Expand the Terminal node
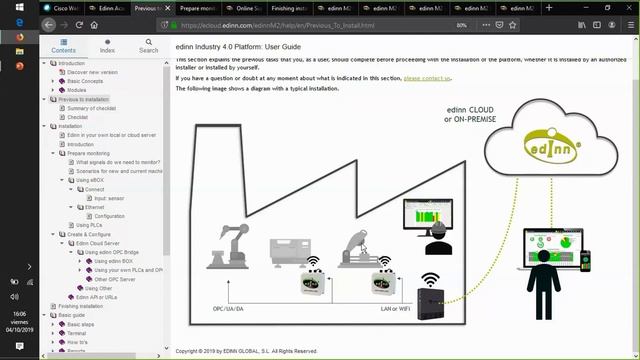The image size is (640, 360). (x=53, y=333)
